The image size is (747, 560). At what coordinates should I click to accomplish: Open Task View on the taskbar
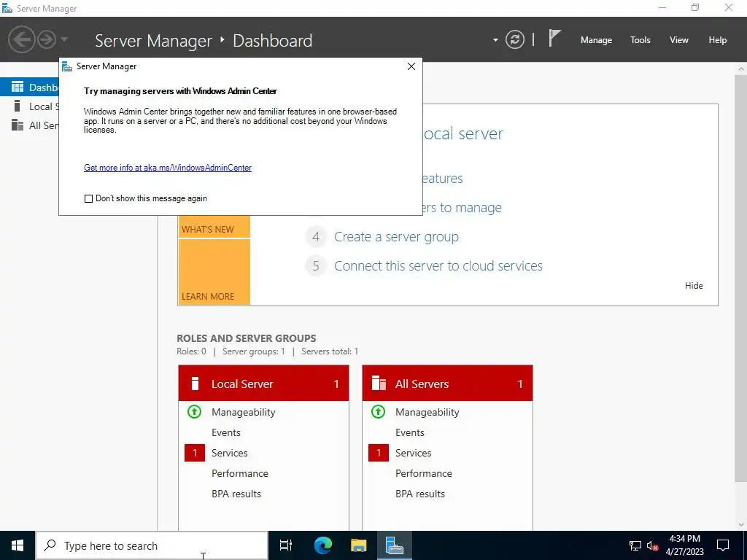(286, 545)
